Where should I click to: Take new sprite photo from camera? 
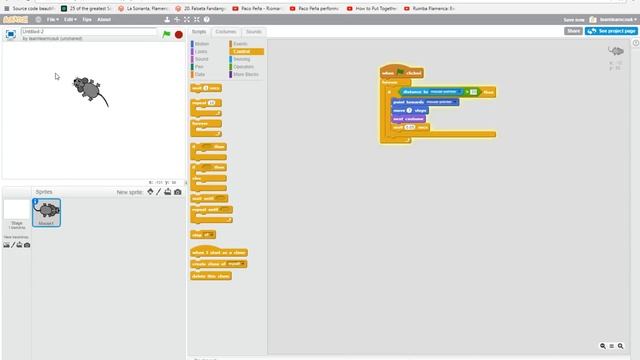coord(178,192)
